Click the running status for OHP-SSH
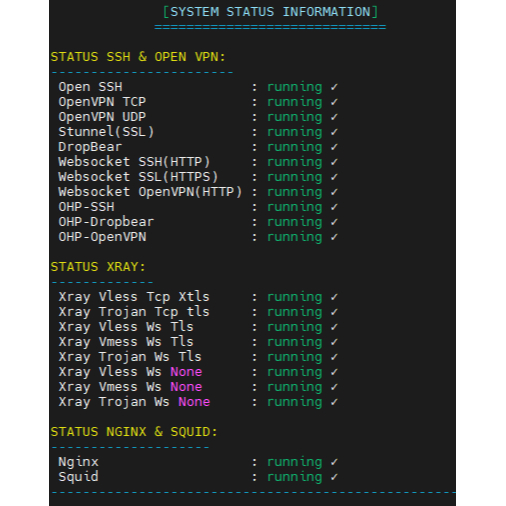Viewport: 506px width, 506px height. pyautogui.click(x=295, y=207)
